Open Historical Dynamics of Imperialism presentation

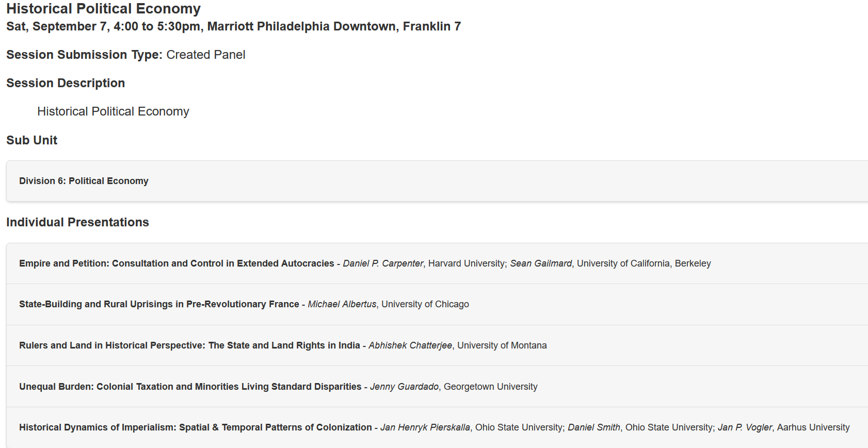pyautogui.click(x=195, y=427)
